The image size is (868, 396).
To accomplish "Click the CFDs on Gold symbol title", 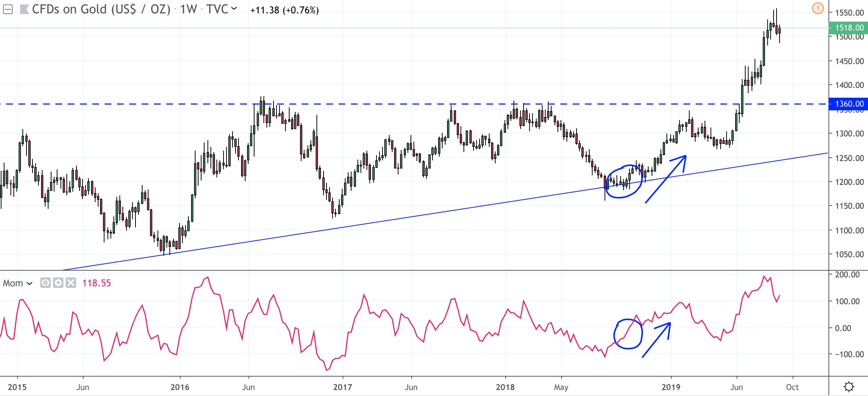I will click(101, 9).
